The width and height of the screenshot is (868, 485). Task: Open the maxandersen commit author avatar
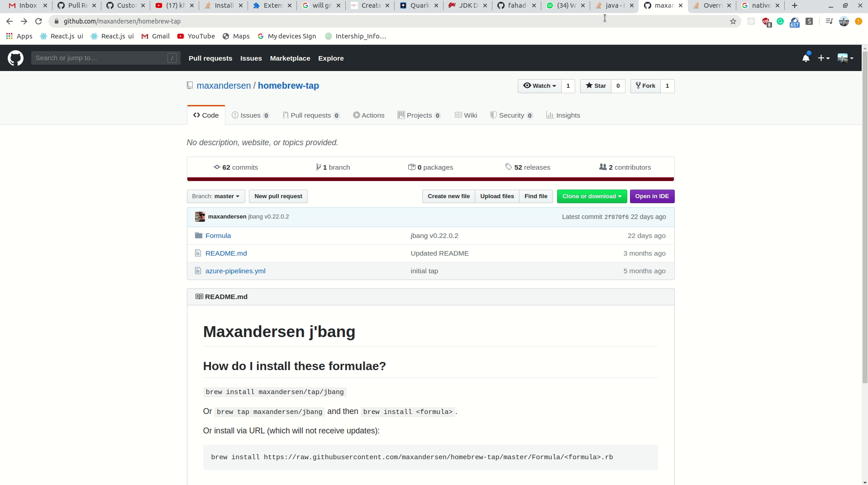click(x=200, y=217)
